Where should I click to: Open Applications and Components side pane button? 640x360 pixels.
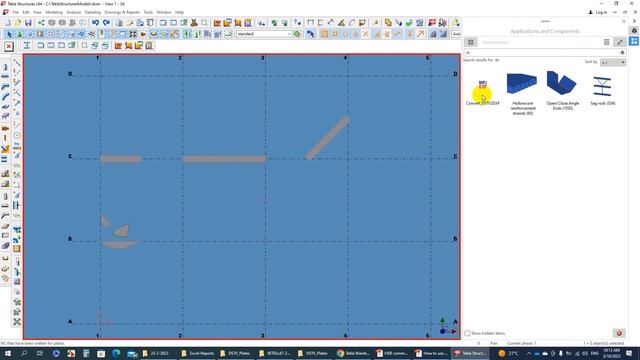634,41
